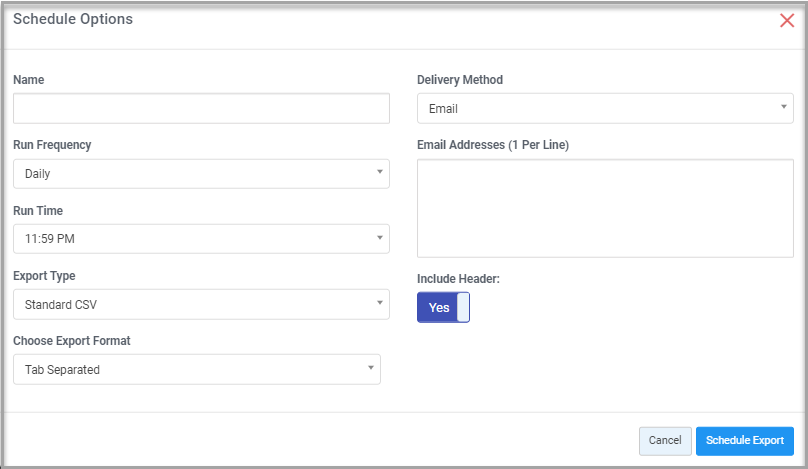Expand the Standard CSV export type list
This screenshot has width=808, height=469.
pos(201,304)
